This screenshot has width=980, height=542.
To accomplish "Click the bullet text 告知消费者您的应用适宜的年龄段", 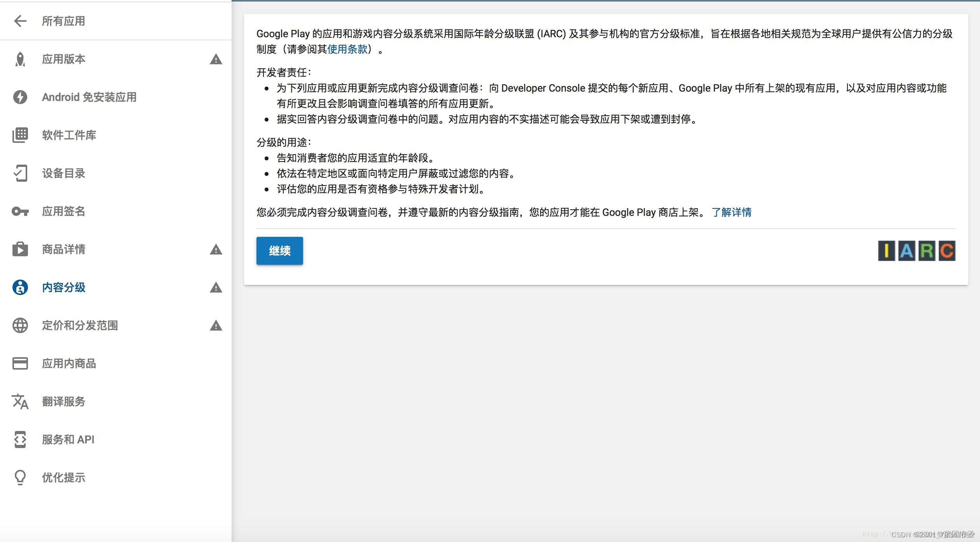I will [x=355, y=158].
